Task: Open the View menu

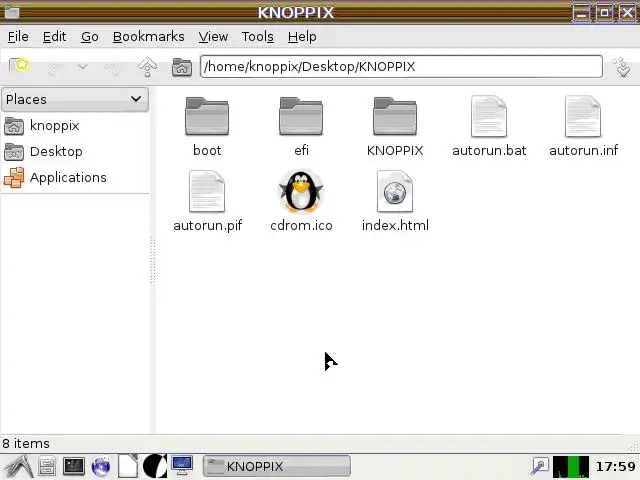Action: pos(213,37)
